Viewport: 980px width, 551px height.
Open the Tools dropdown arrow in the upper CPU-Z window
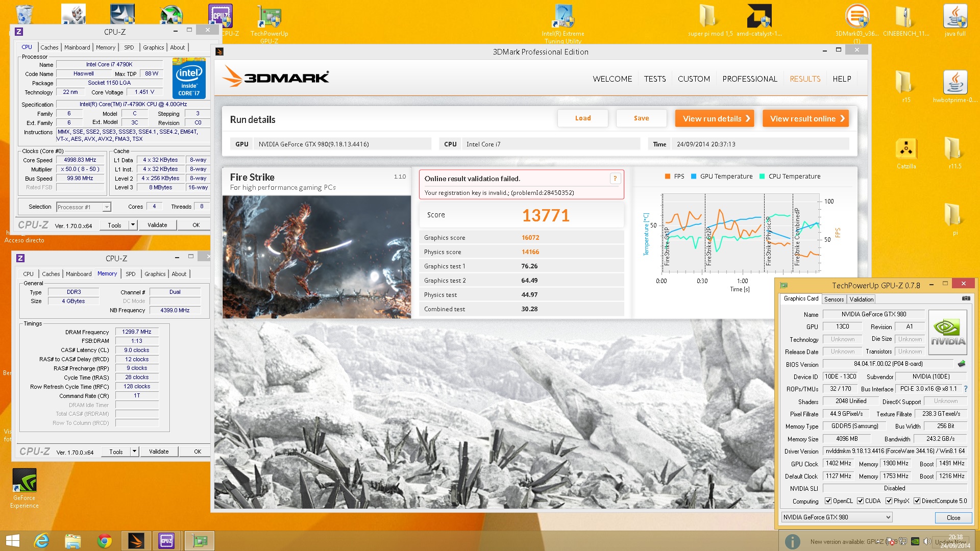[133, 225]
